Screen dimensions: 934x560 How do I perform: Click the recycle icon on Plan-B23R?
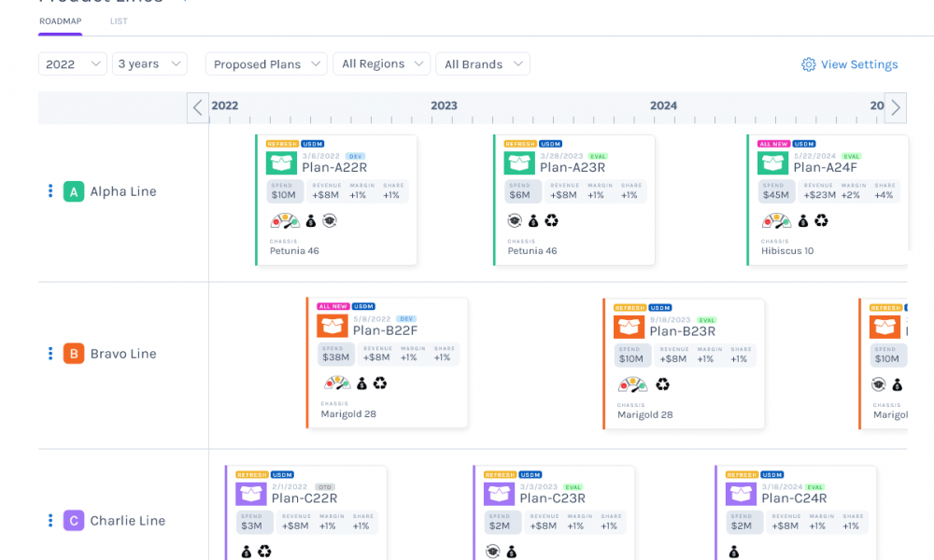662,385
